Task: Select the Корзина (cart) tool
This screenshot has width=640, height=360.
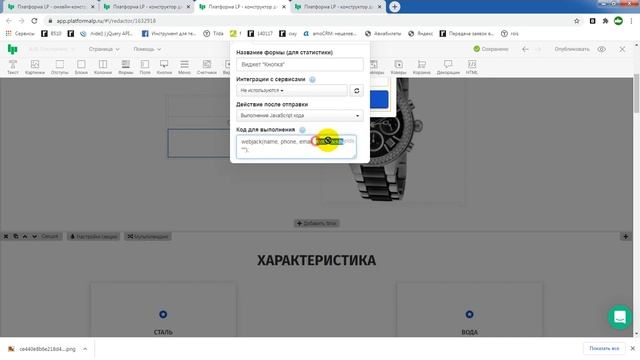Action: pos(422,67)
